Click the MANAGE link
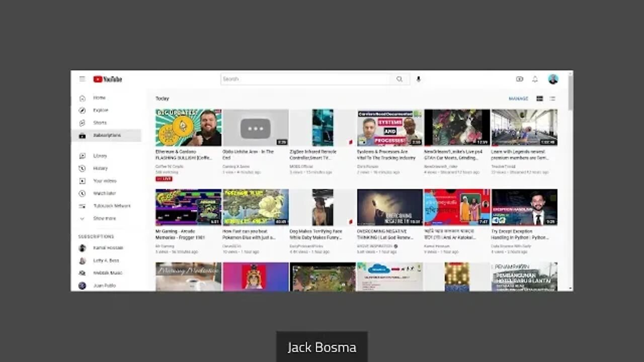 pos(518,99)
